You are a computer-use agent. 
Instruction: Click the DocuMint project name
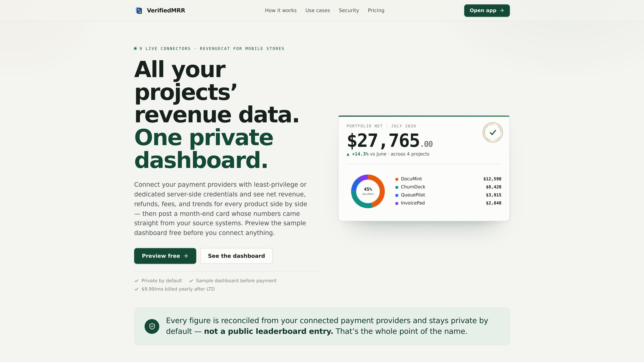pos(411,179)
